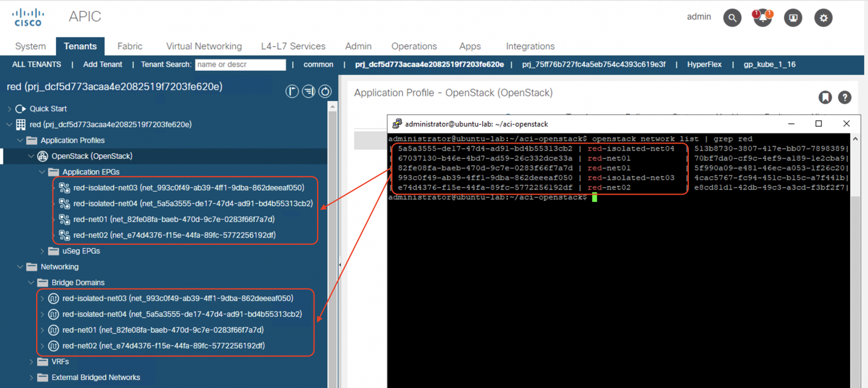The image size is (868, 388).
Task: Collapse the Bridge Domains node
Action: [31, 283]
